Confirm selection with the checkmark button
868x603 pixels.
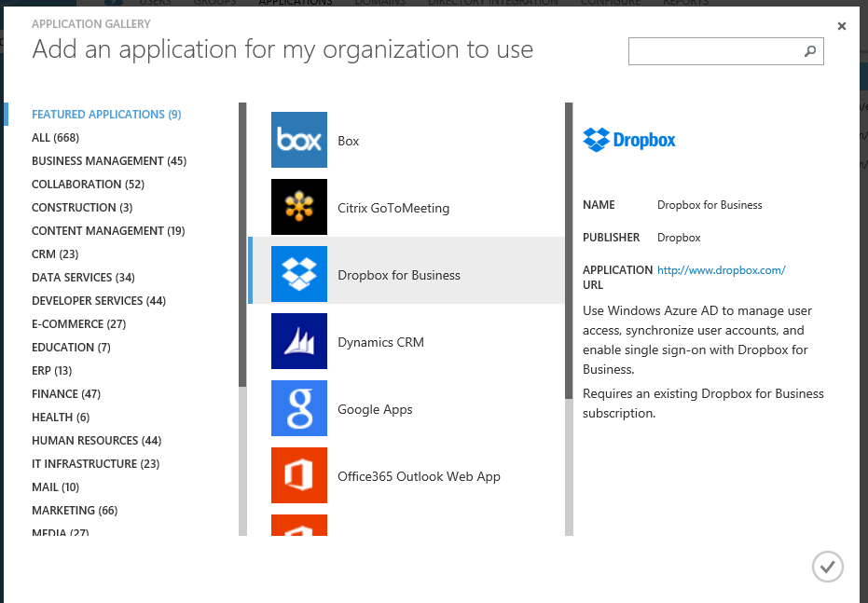pos(828,567)
